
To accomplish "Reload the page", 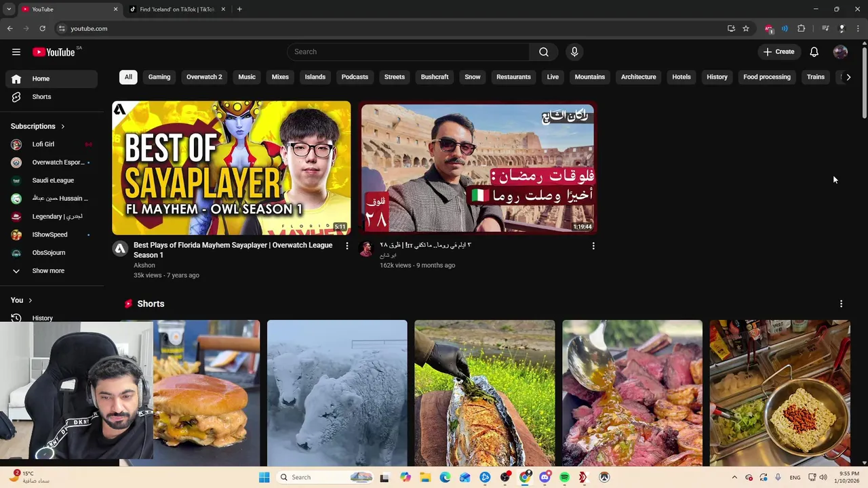I will pos(42,28).
